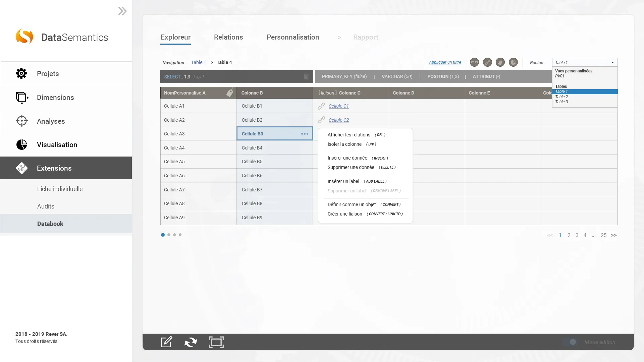Image resolution: width=644 pixels, height=362 pixels.
Task: Click the clipboard icon in the SELECT bar
Action: (x=306, y=77)
